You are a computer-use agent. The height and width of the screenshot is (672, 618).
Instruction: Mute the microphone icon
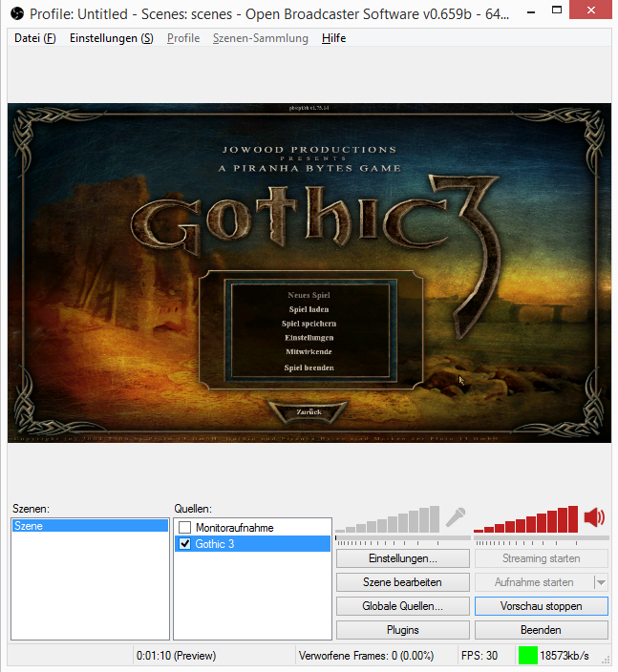point(456,517)
